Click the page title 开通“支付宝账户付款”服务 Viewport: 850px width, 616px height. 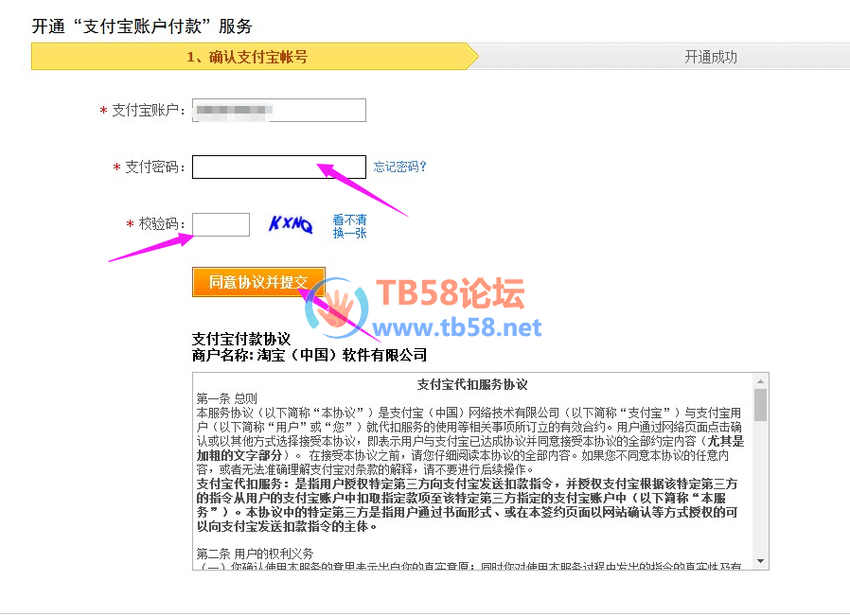pos(142,26)
